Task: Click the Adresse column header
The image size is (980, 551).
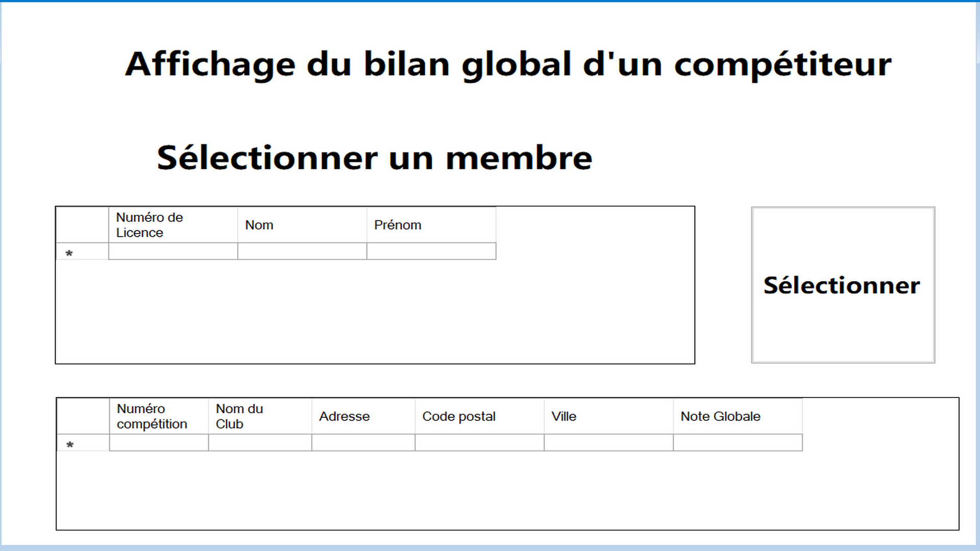Action: coord(363,416)
